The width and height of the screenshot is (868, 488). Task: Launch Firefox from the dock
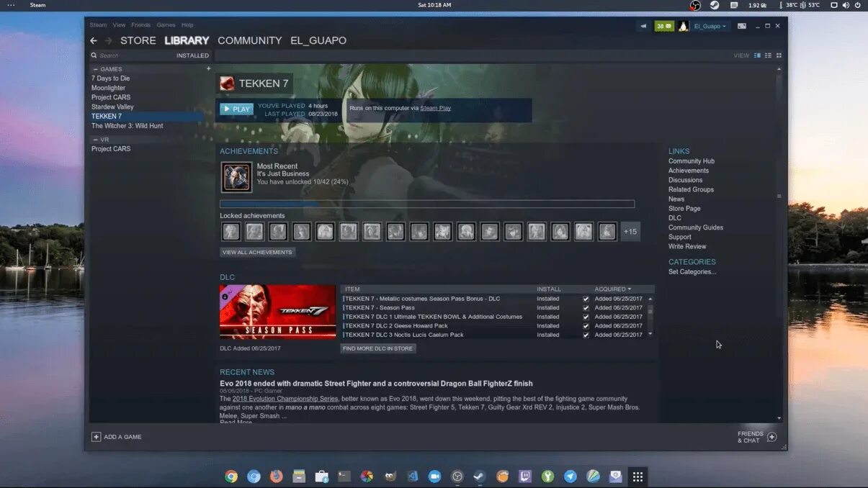(x=277, y=476)
